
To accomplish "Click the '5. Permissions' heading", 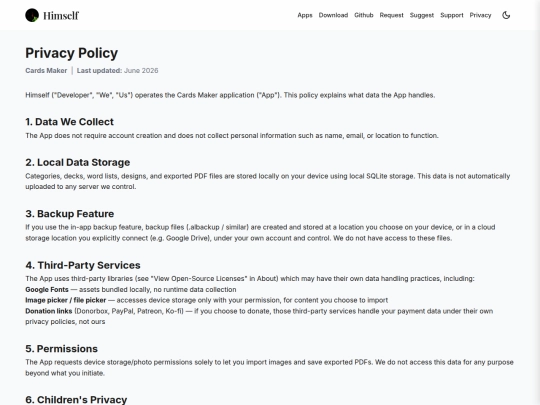I will click(61, 349).
